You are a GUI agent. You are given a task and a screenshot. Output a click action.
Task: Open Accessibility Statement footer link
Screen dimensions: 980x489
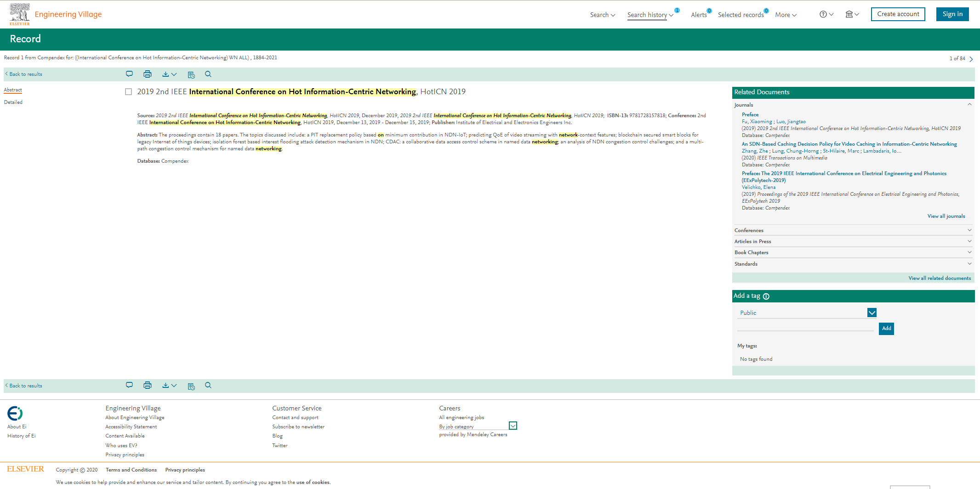pyautogui.click(x=131, y=426)
